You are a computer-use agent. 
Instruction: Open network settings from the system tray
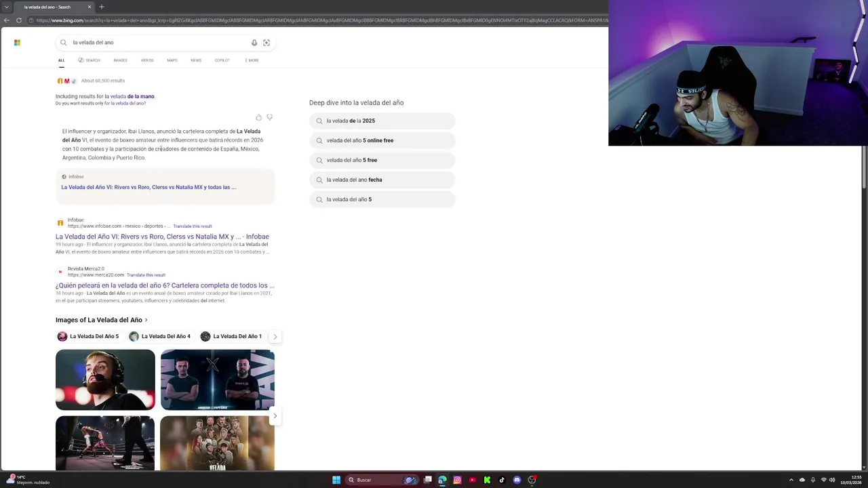pos(823,480)
